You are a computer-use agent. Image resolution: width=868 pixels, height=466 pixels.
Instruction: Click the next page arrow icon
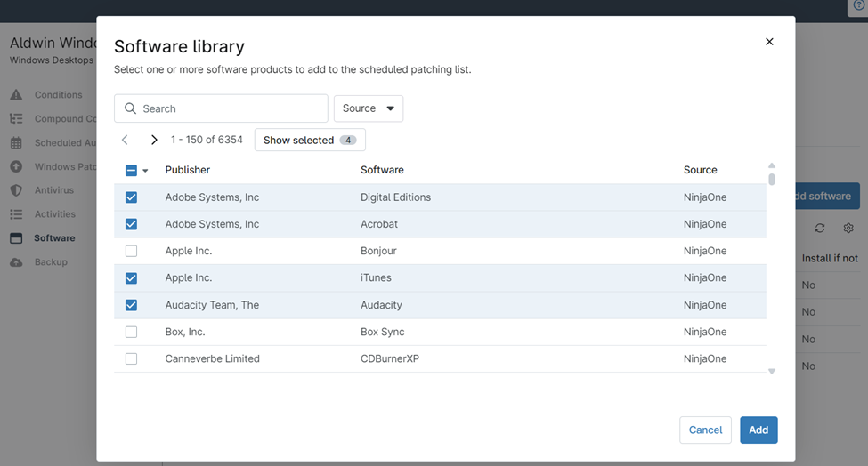154,141
